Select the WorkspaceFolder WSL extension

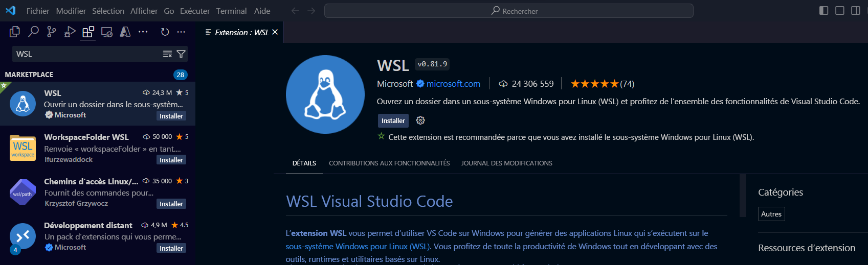[98, 148]
